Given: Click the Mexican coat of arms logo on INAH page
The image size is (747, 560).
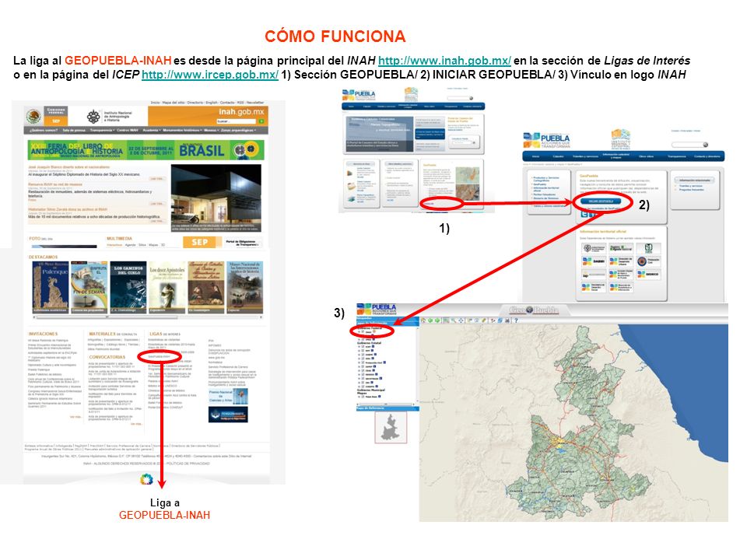Looking at the screenshot, I should [33, 116].
